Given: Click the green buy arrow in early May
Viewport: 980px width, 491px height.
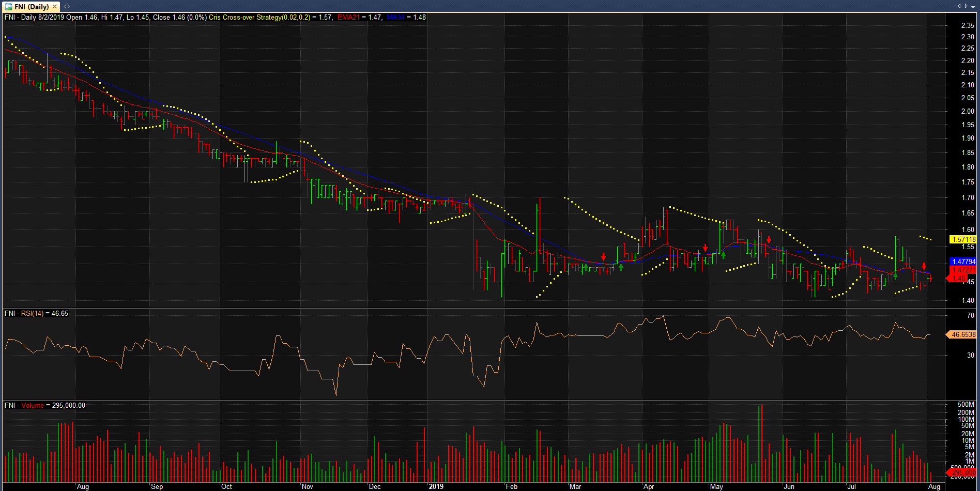Looking at the screenshot, I should [724, 255].
